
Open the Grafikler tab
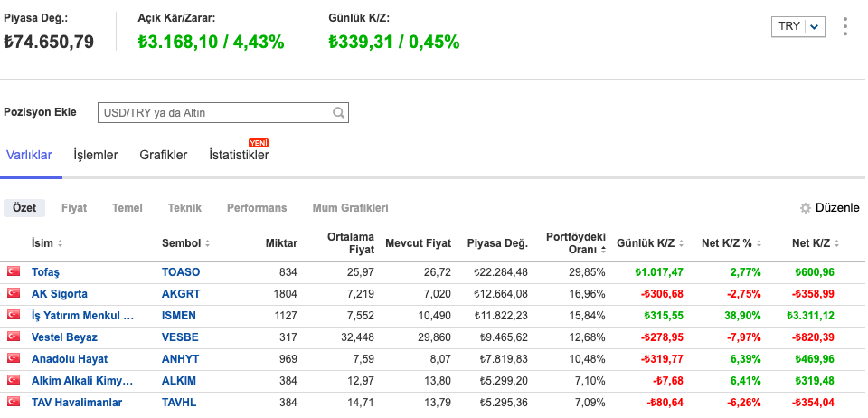pyautogui.click(x=164, y=155)
